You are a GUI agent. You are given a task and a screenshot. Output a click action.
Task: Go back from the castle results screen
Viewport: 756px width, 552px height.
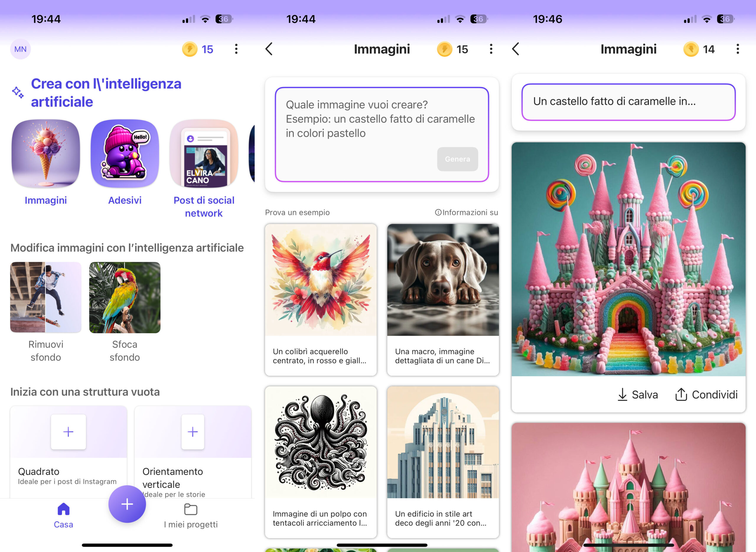(516, 49)
